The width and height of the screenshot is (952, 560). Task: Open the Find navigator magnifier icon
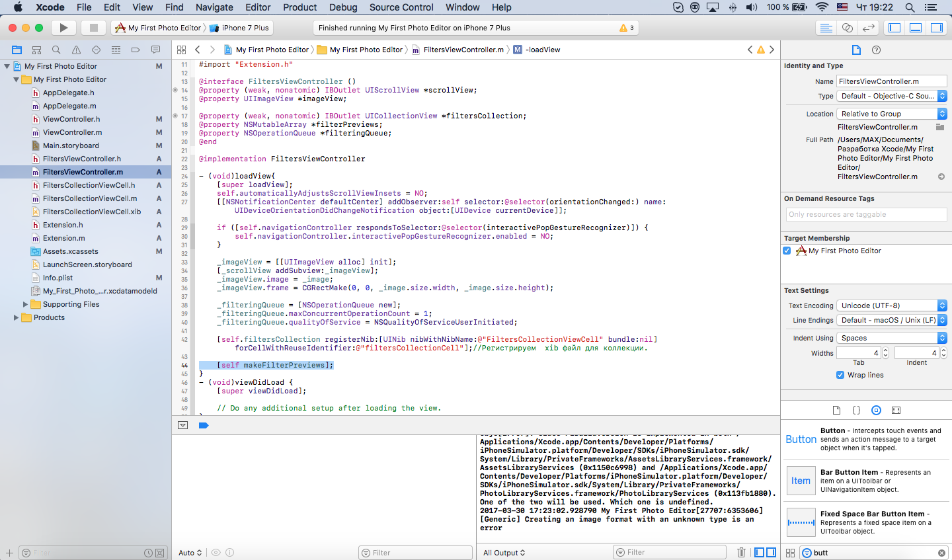[56, 50]
